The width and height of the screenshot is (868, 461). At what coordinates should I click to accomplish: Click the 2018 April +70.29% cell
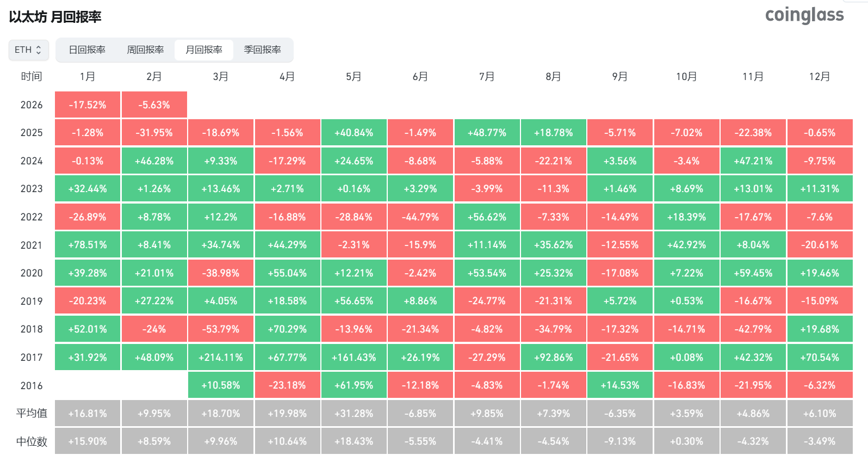pyautogui.click(x=287, y=329)
